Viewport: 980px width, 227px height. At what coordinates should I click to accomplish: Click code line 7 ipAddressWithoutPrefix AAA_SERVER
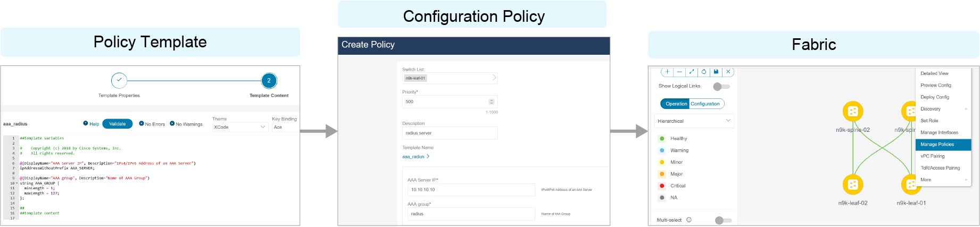(x=57, y=168)
